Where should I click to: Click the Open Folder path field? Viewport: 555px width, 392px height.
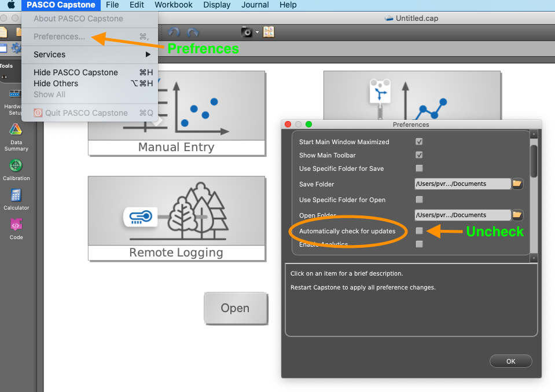pyautogui.click(x=462, y=215)
